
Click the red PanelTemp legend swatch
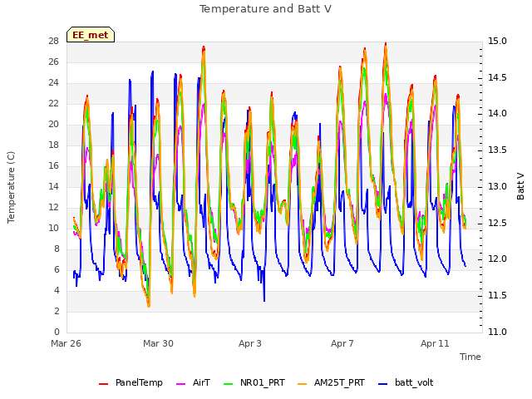[x=103, y=384]
